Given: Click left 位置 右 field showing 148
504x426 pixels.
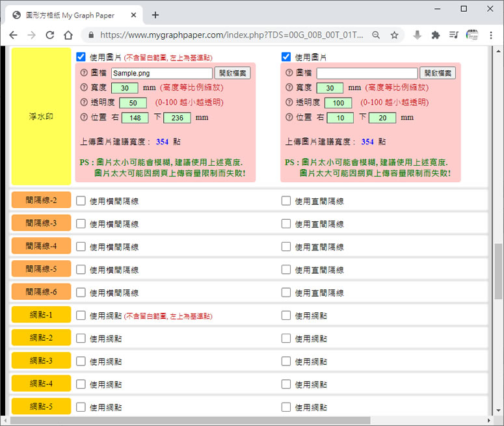Looking at the screenshot, I should tap(135, 118).
